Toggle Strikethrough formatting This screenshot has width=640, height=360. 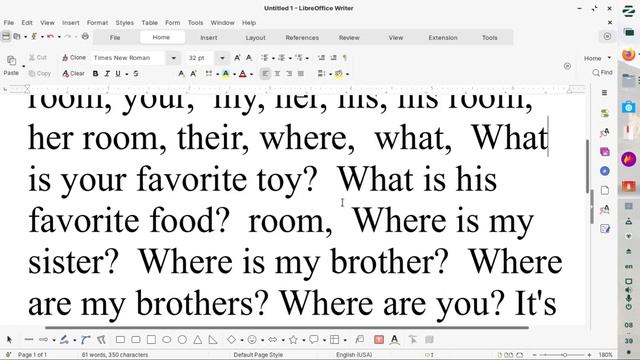(136, 73)
